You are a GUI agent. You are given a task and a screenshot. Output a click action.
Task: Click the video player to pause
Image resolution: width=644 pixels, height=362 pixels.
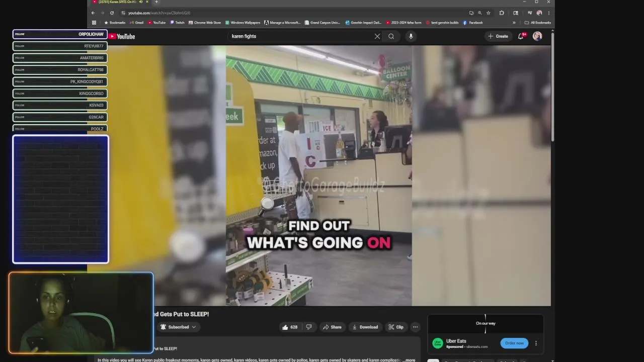[x=319, y=175]
